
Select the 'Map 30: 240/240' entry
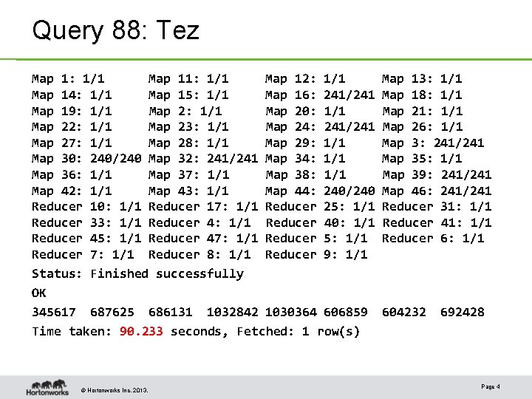click(x=86, y=158)
